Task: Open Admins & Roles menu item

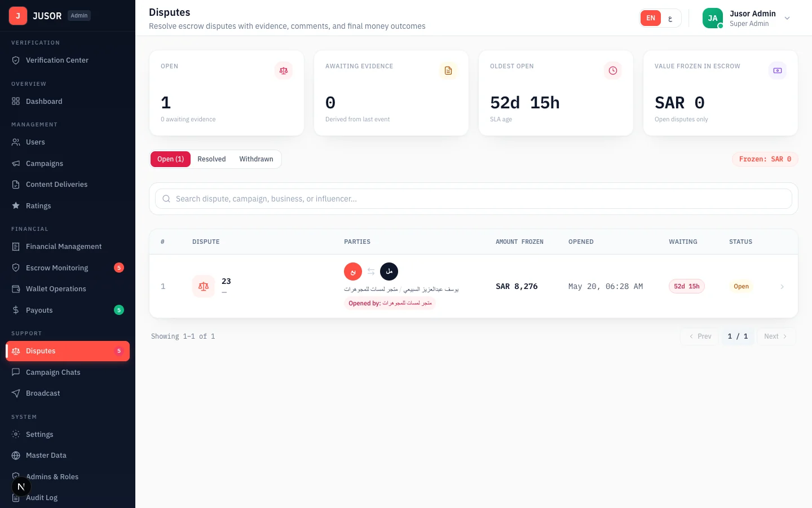Action: 68,477
